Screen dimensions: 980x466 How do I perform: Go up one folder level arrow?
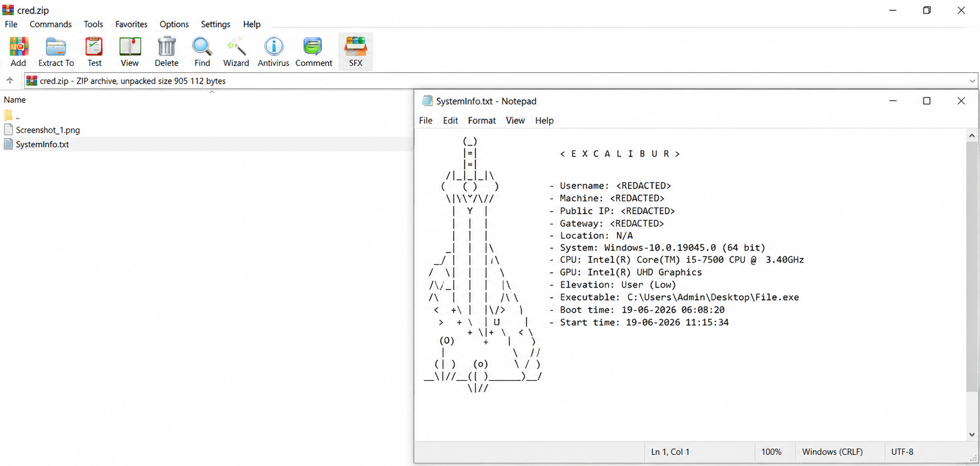(x=10, y=81)
